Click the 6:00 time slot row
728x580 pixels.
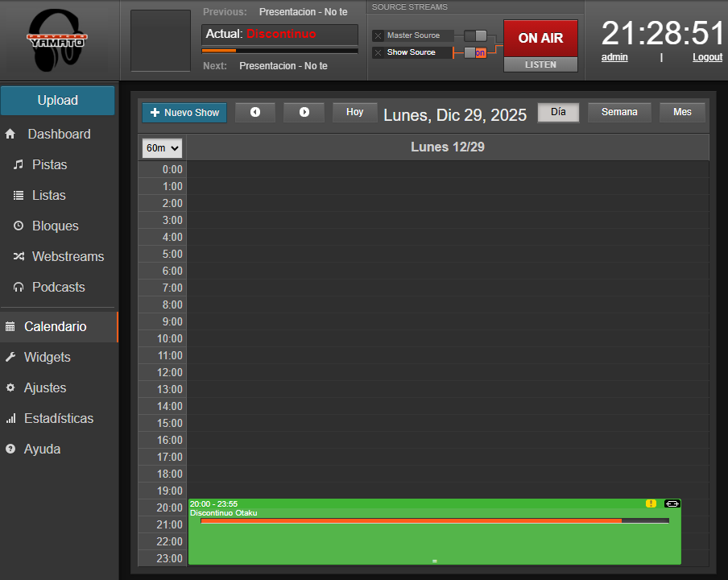coord(448,271)
